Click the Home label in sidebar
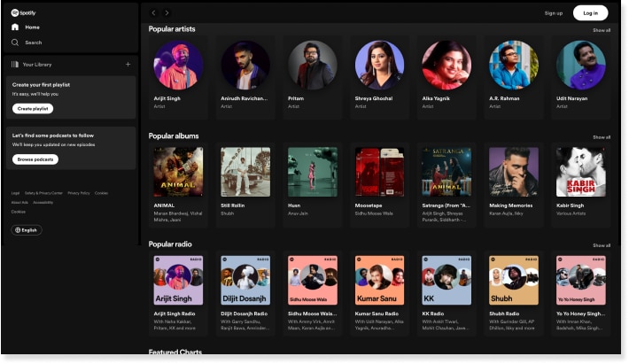 tap(33, 27)
